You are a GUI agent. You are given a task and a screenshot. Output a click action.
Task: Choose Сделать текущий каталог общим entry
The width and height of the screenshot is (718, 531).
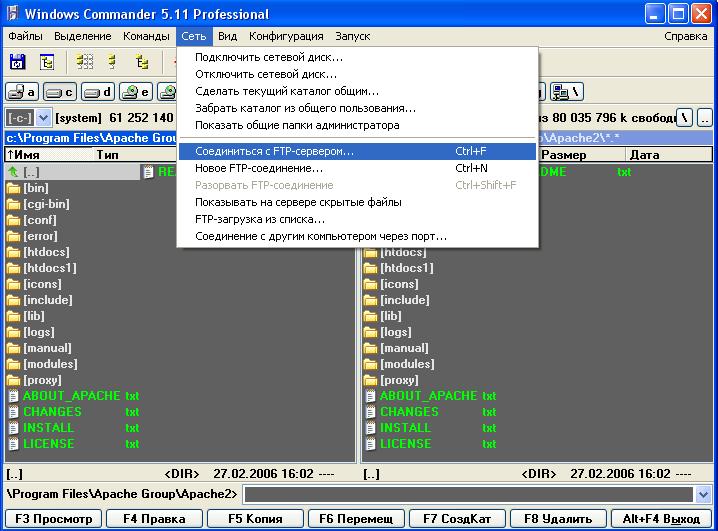click(357, 91)
